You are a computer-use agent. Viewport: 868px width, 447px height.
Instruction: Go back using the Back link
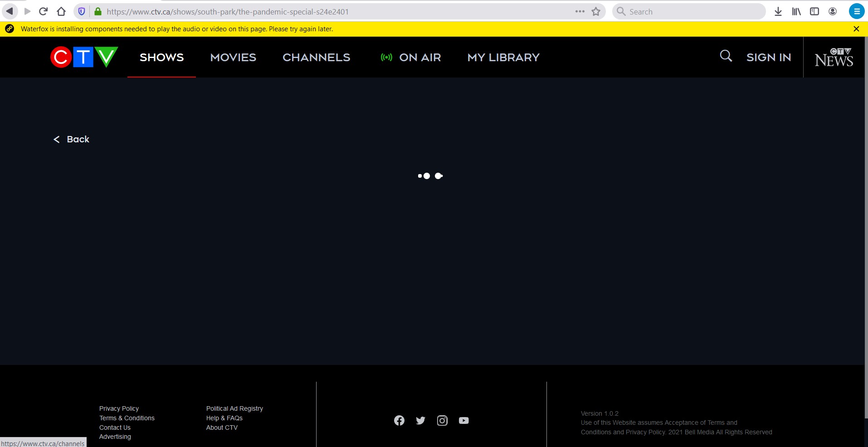click(x=71, y=139)
